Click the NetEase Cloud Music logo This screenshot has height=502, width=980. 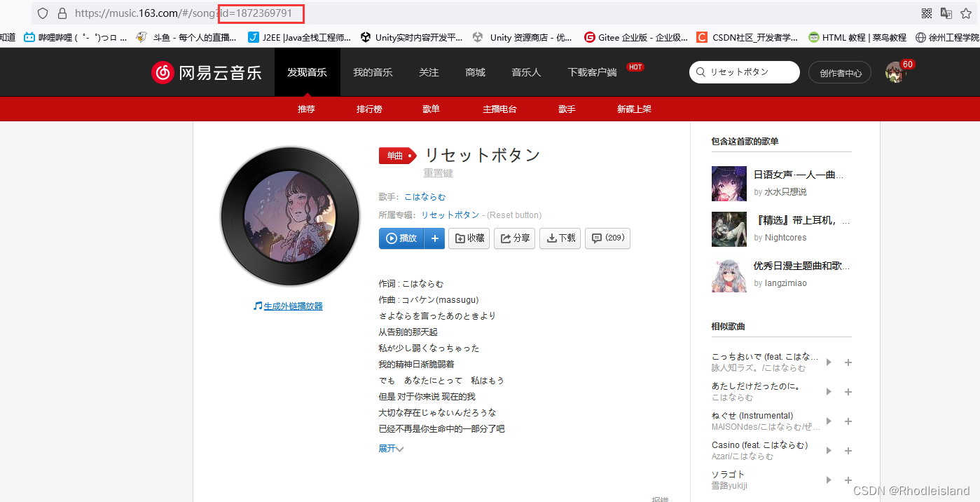[x=206, y=72]
